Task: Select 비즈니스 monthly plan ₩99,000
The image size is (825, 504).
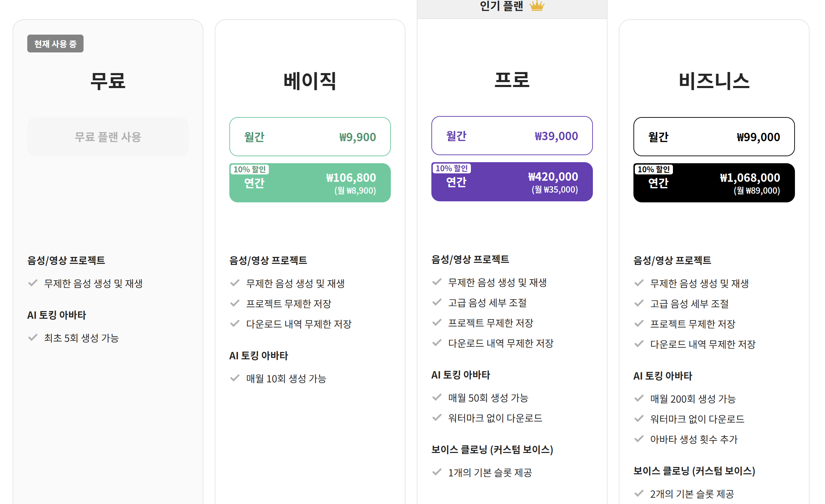Action: tap(714, 137)
